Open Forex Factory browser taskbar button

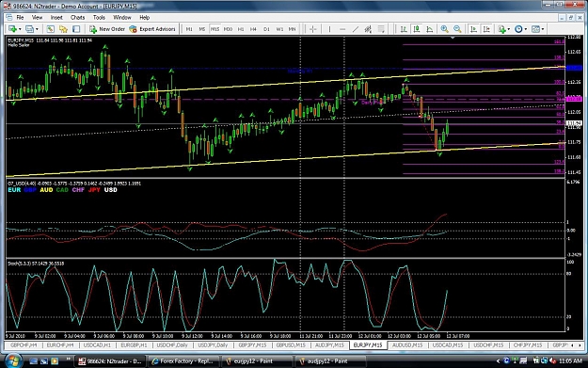[183, 361]
